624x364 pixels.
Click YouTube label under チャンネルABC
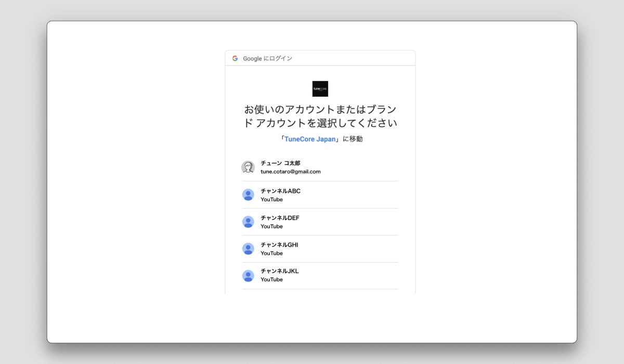coord(271,200)
